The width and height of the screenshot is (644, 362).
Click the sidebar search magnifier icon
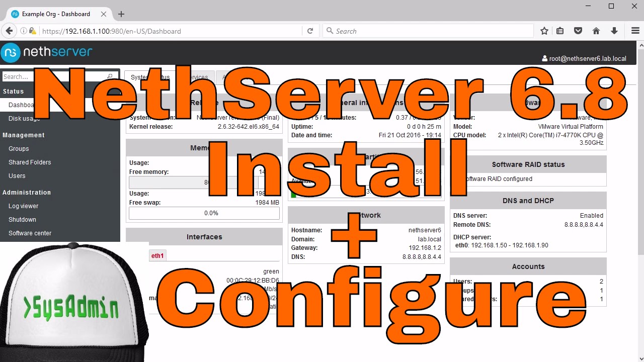(x=110, y=76)
